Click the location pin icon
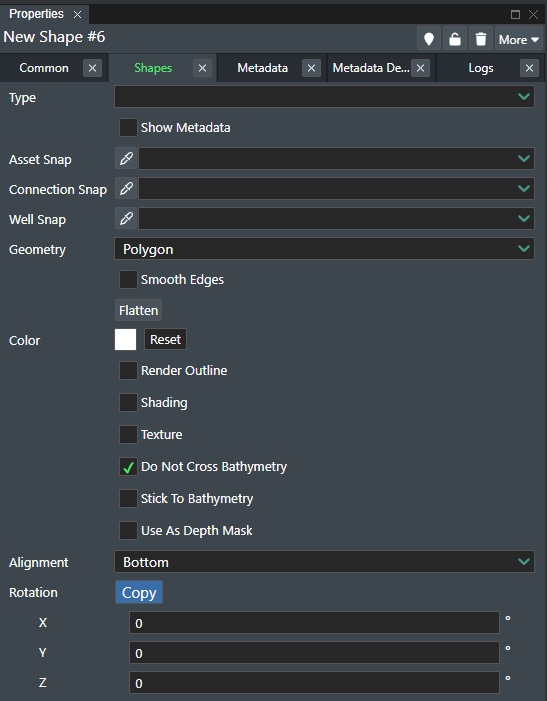Image resolution: width=547 pixels, height=701 pixels. 429,39
